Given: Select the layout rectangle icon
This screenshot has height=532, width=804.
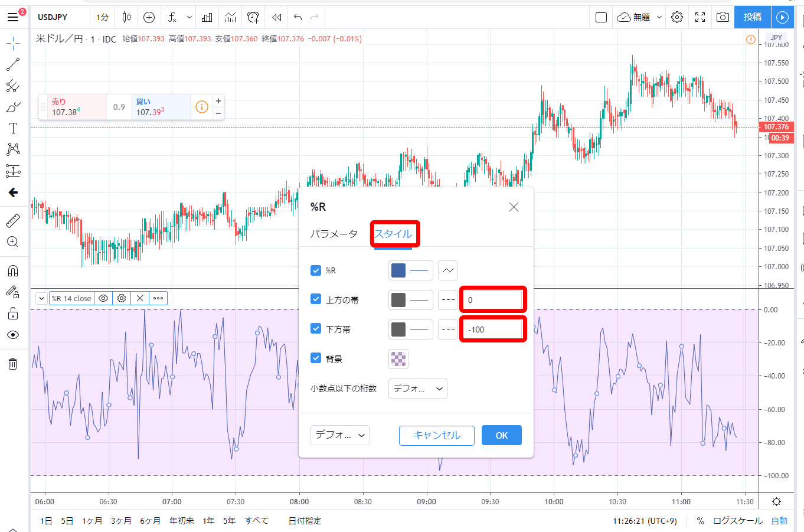Looking at the screenshot, I should 602,17.
